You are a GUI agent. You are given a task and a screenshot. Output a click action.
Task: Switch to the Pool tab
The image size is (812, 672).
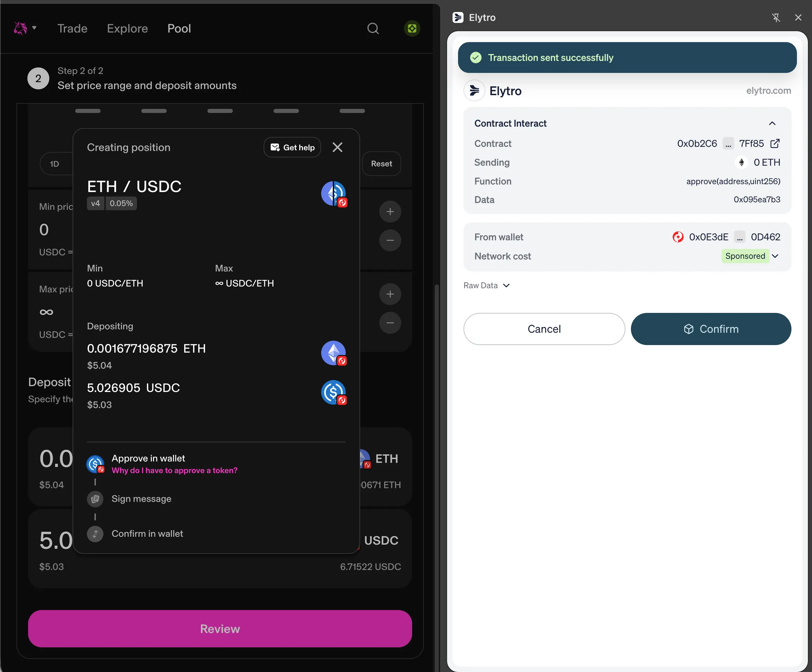coord(179,28)
